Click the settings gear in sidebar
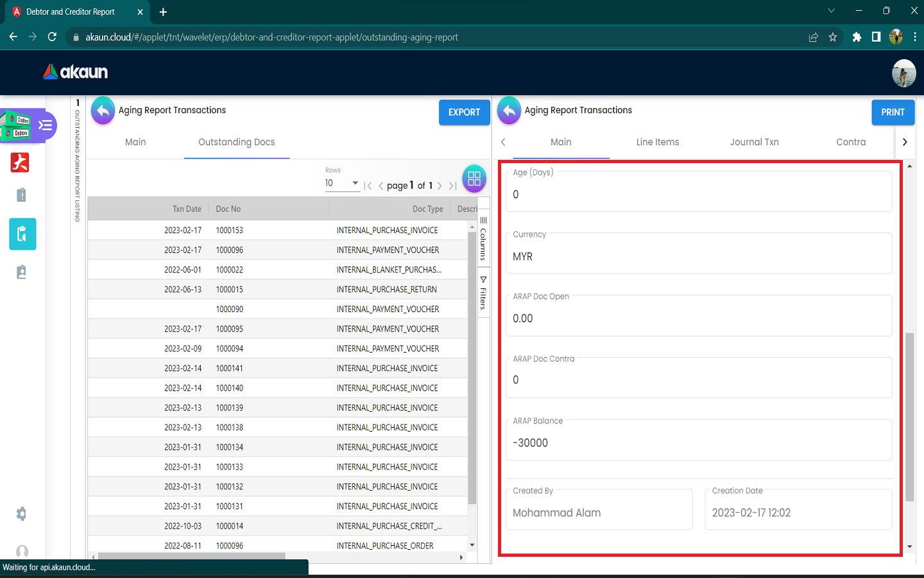 tap(21, 514)
